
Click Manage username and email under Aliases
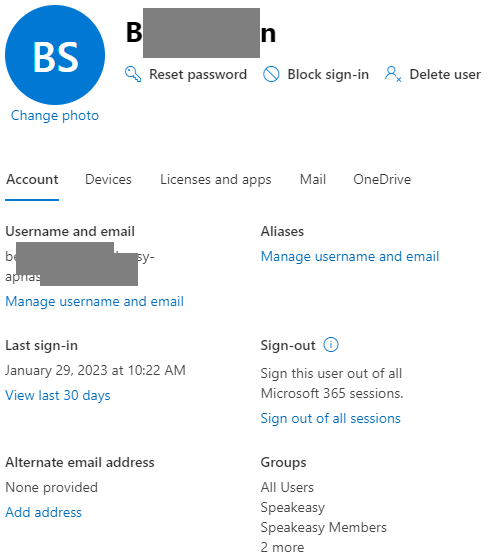[x=350, y=256]
